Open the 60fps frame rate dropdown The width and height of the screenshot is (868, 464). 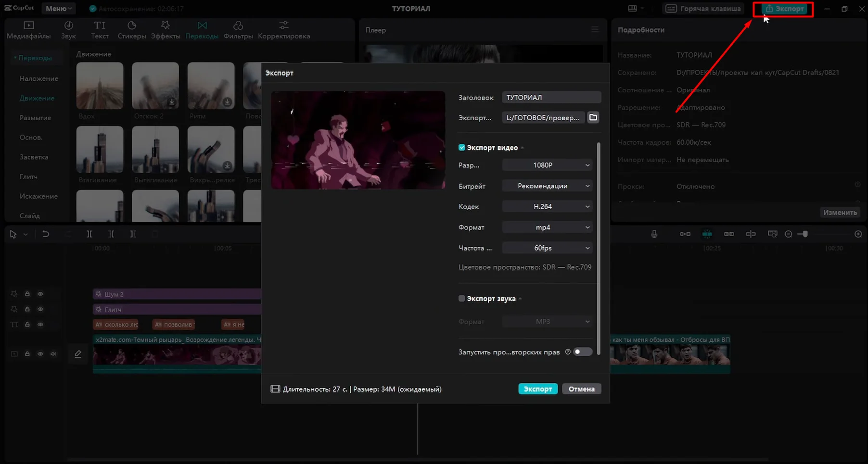(547, 248)
